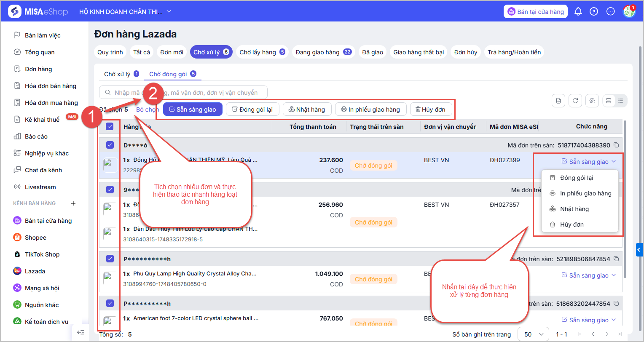Copy order code 518717404388390
The width and height of the screenshot is (644, 342).
pos(616,145)
